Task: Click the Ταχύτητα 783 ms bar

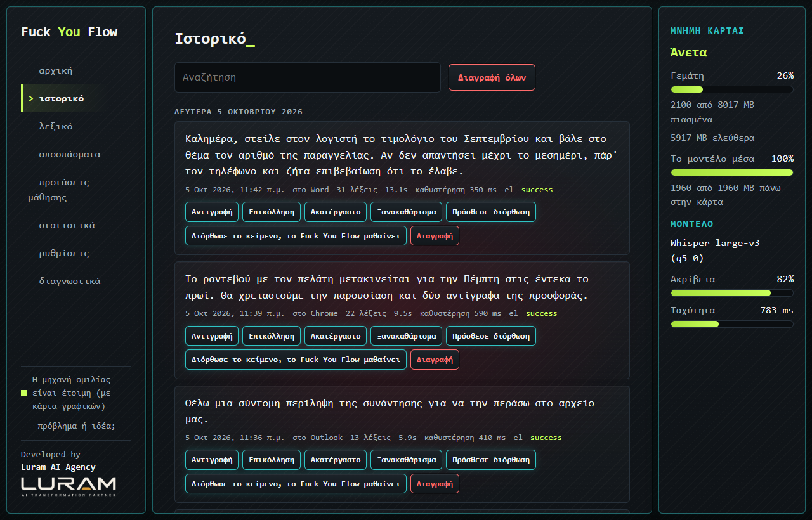Action: point(731,324)
